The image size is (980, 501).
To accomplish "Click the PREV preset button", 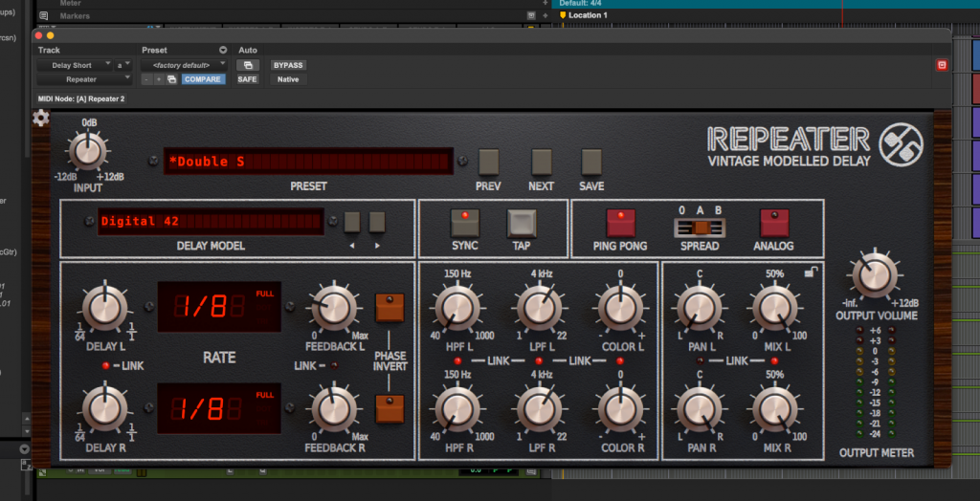I will click(489, 162).
